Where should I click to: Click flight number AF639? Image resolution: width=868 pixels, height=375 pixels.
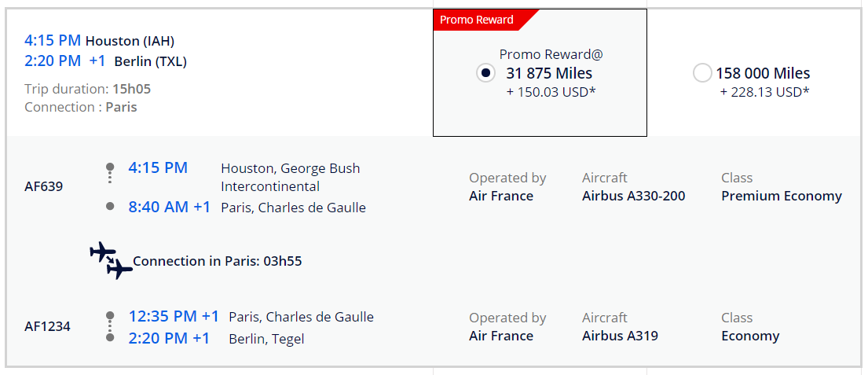44,187
